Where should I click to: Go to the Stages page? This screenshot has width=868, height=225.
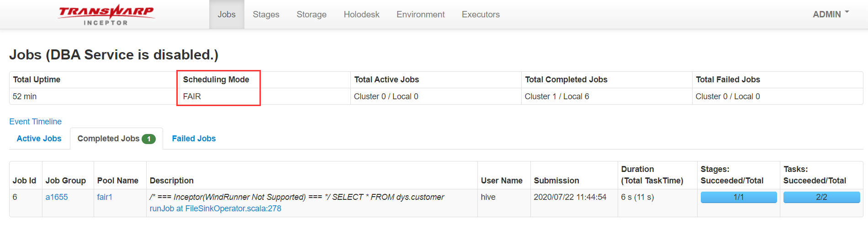[266, 15]
